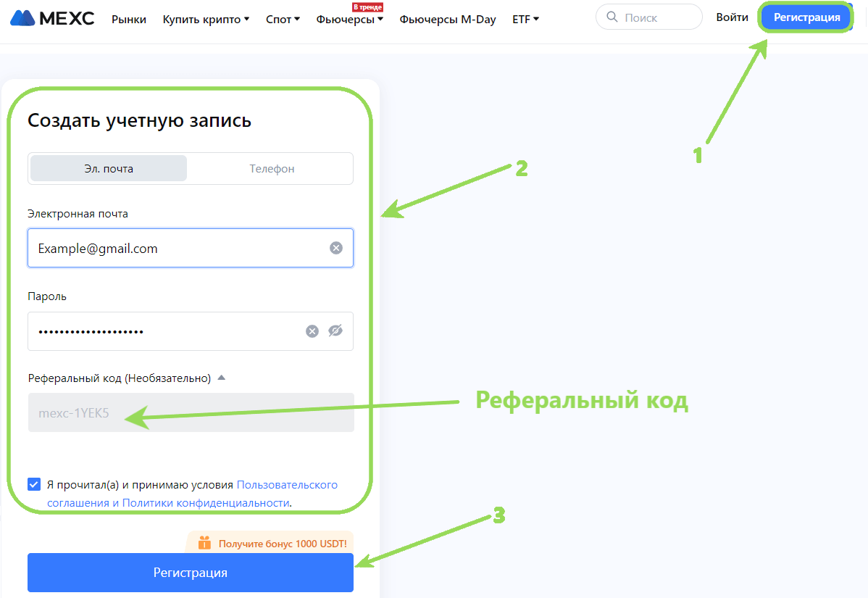The image size is (868, 598).
Task: Open the ETF dropdown menu
Action: [x=525, y=20]
